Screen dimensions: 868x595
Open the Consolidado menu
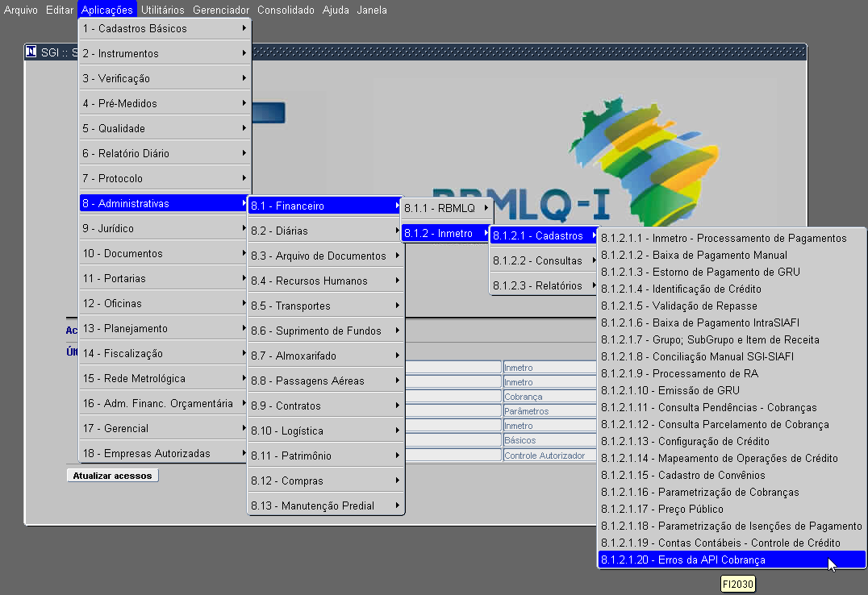click(x=286, y=10)
